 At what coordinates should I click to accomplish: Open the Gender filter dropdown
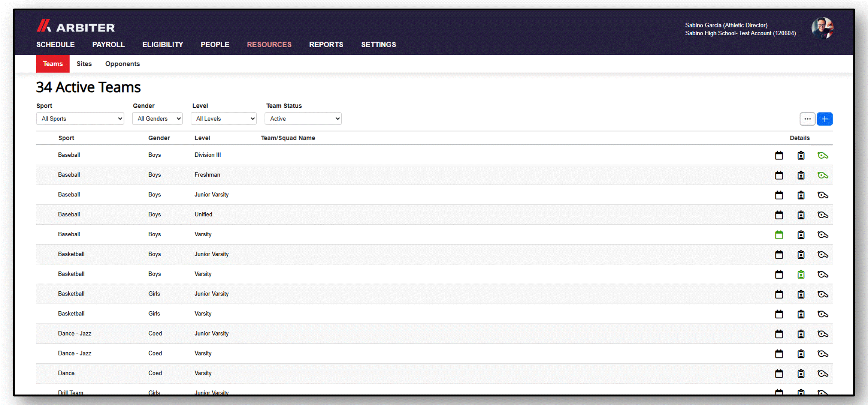click(157, 118)
